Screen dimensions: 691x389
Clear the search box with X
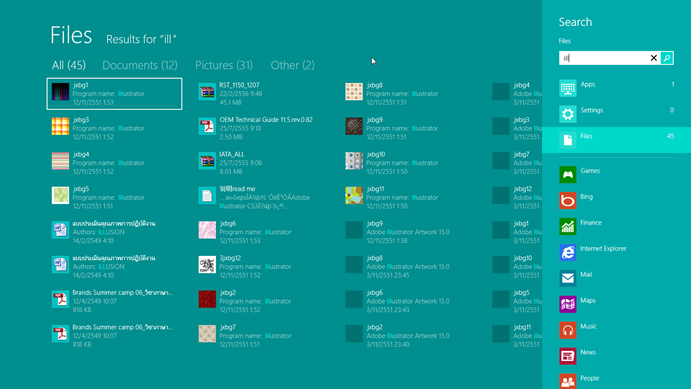pyautogui.click(x=654, y=58)
